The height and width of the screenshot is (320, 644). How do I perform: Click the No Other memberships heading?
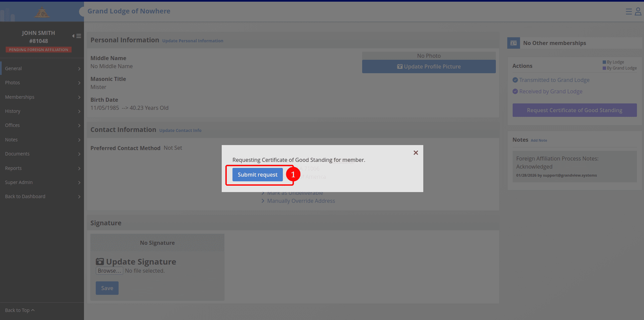click(x=555, y=43)
